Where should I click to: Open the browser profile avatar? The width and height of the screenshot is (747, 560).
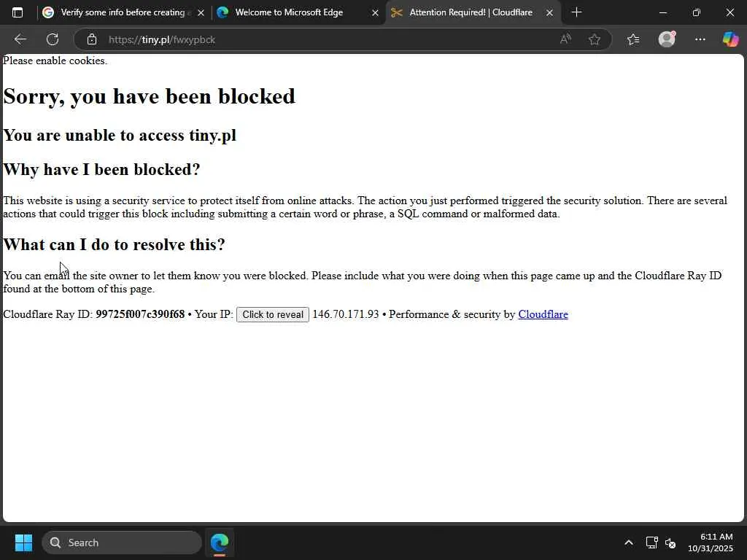pyautogui.click(x=667, y=39)
